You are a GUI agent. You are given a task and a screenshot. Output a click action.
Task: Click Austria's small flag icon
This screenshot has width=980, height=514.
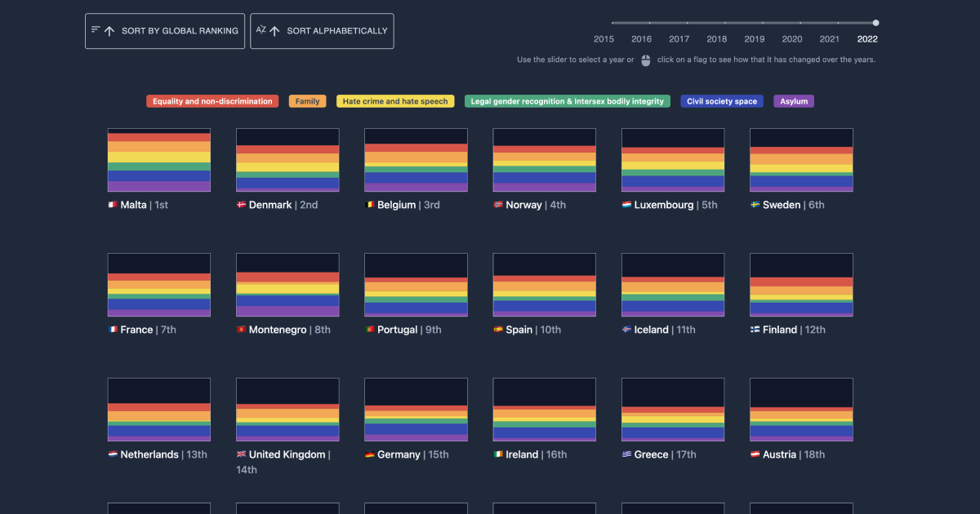tap(755, 454)
